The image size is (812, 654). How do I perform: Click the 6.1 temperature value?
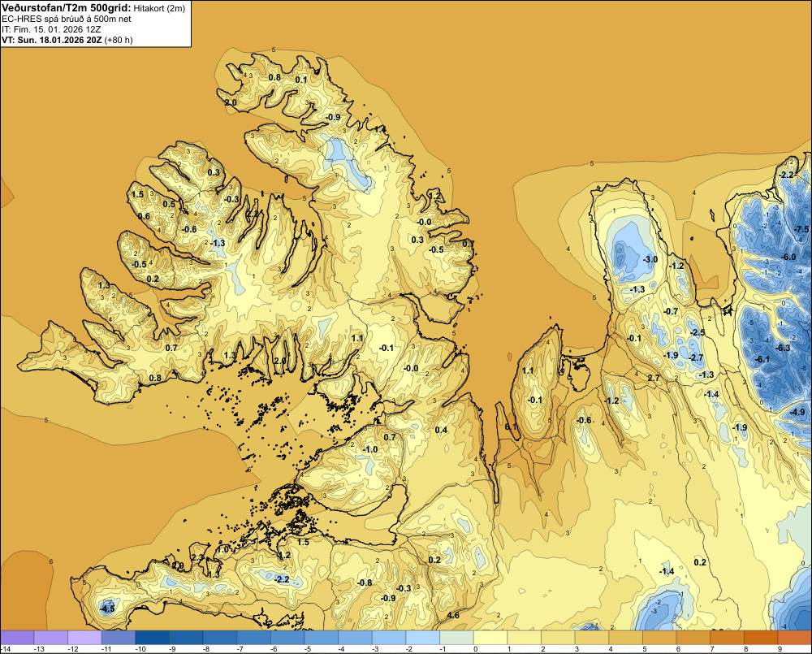click(511, 427)
